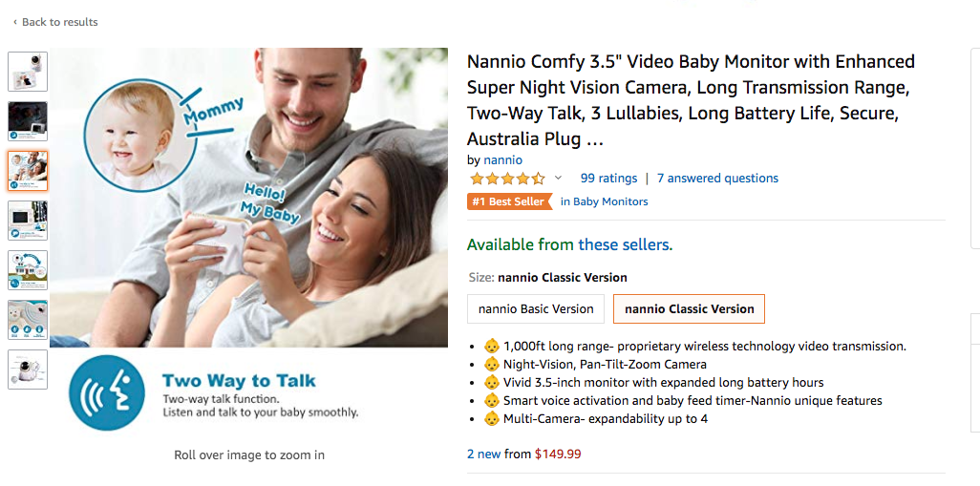980x486 pixels.
Task: Open the fourth thumbnail showing the monitor screen
Action: (x=28, y=221)
